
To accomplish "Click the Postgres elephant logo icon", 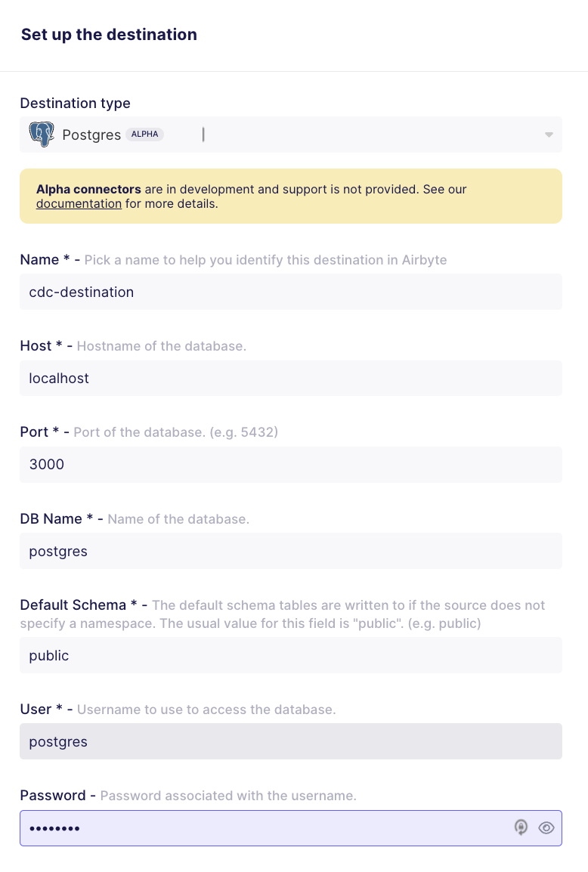I will [x=42, y=134].
